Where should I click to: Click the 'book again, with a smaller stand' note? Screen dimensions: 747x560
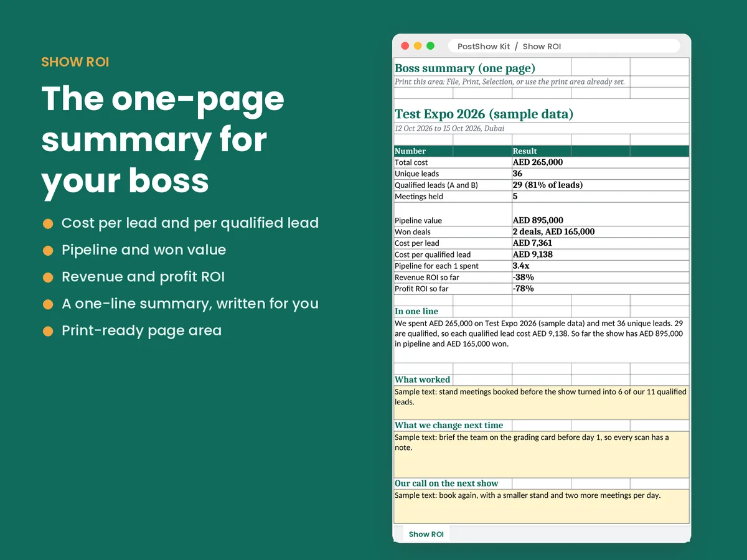[542, 506]
